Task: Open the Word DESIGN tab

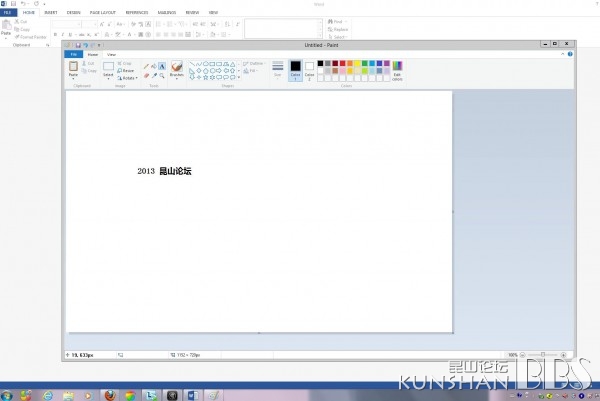Action: (73, 13)
